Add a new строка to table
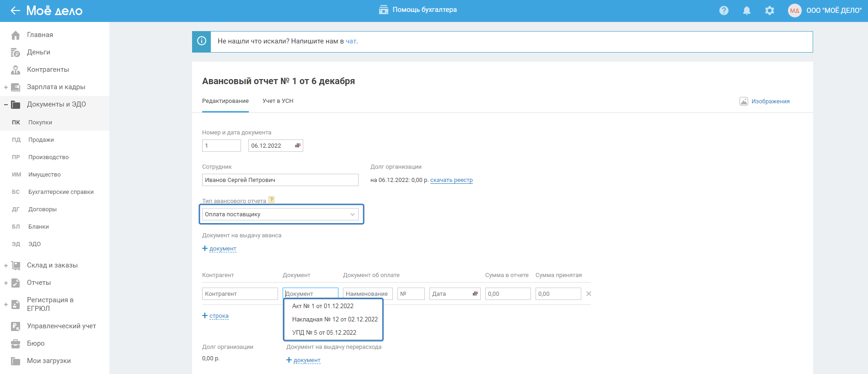The width and height of the screenshot is (868, 374). [x=215, y=316]
